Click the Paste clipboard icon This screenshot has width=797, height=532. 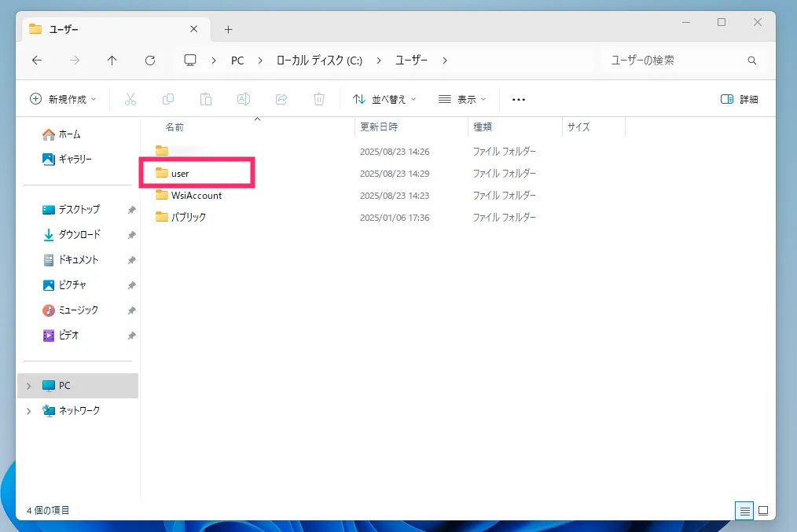point(206,99)
